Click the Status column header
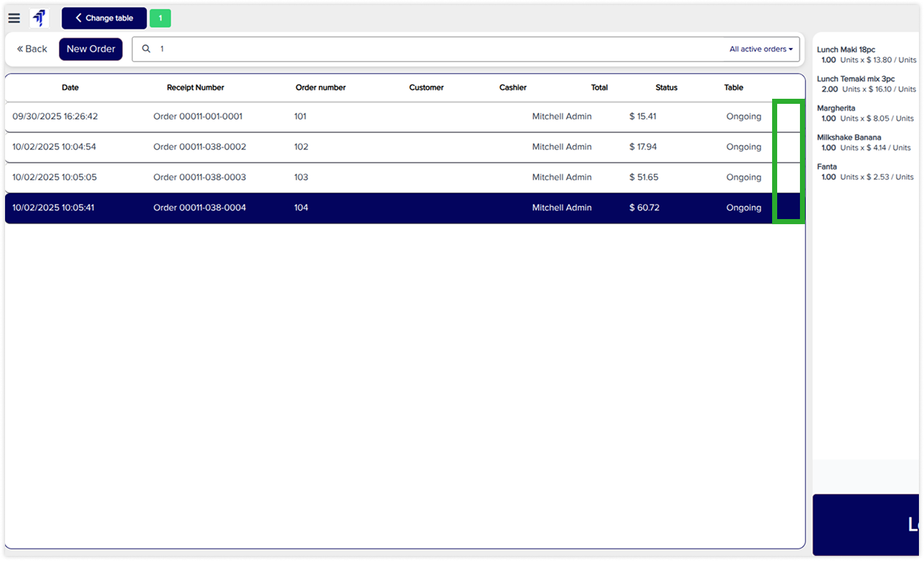 (x=666, y=87)
